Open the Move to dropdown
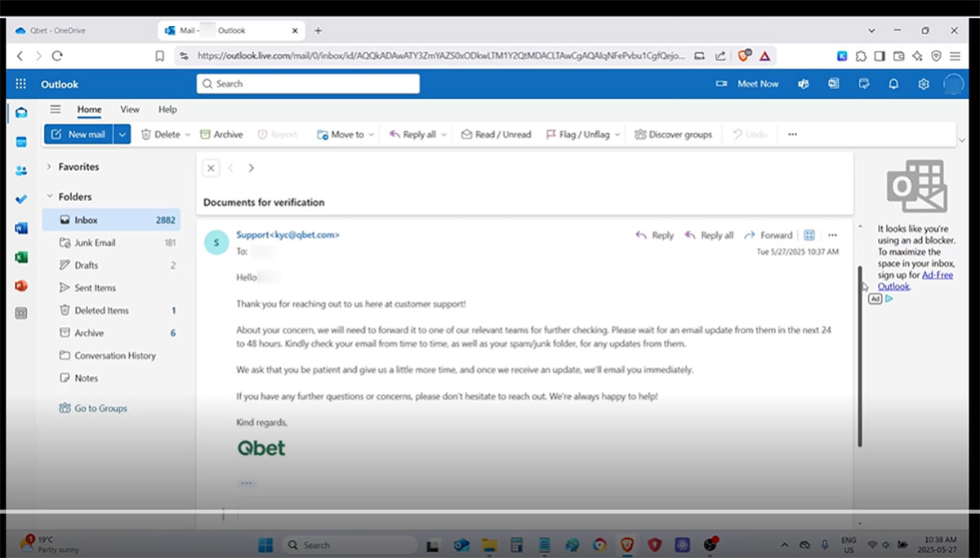This screenshot has height=558, width=980. (x=345, y=135)
